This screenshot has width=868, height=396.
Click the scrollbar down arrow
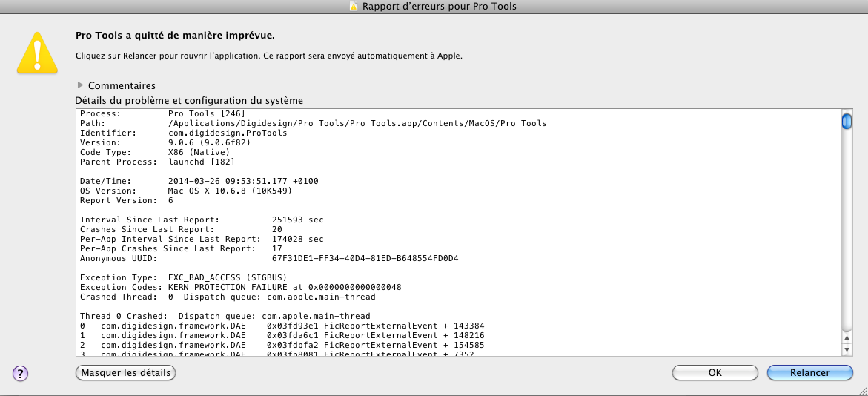coord(847,349)
